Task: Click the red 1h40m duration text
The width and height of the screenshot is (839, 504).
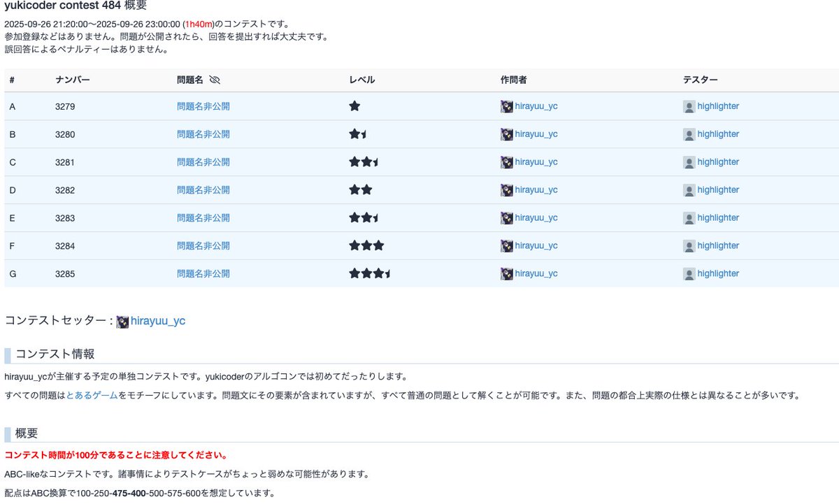Action: [199, 24]
